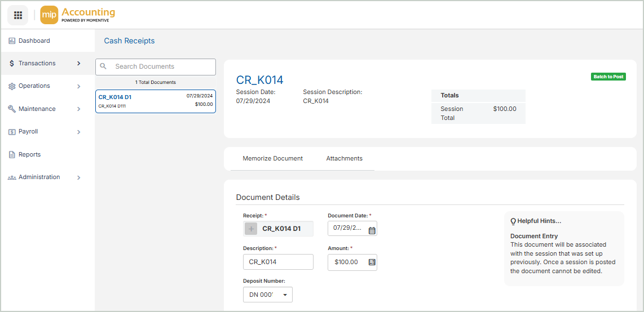Viewport: 644px width, 312px height.
Task: Open the Maintenance menu item
Action: 37,109
